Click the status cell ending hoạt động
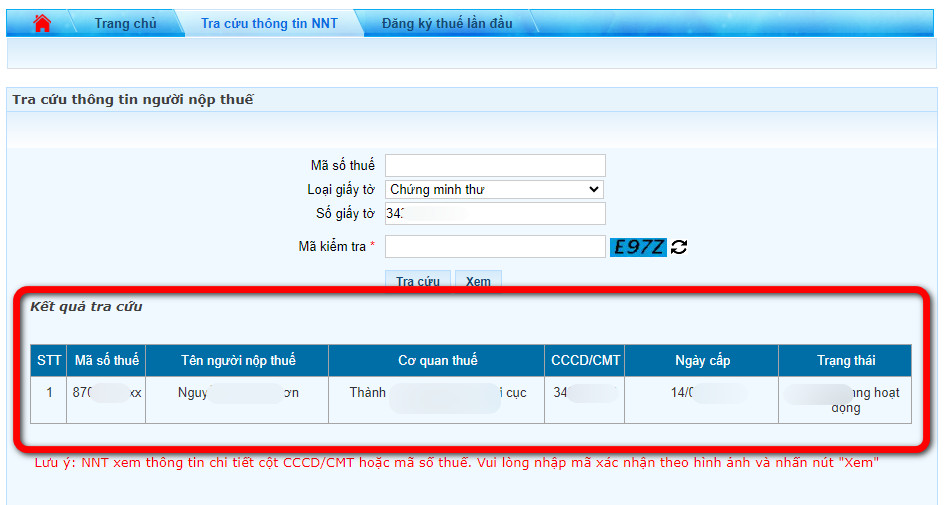This screenshot has height=505, width=949. [846, 400]
